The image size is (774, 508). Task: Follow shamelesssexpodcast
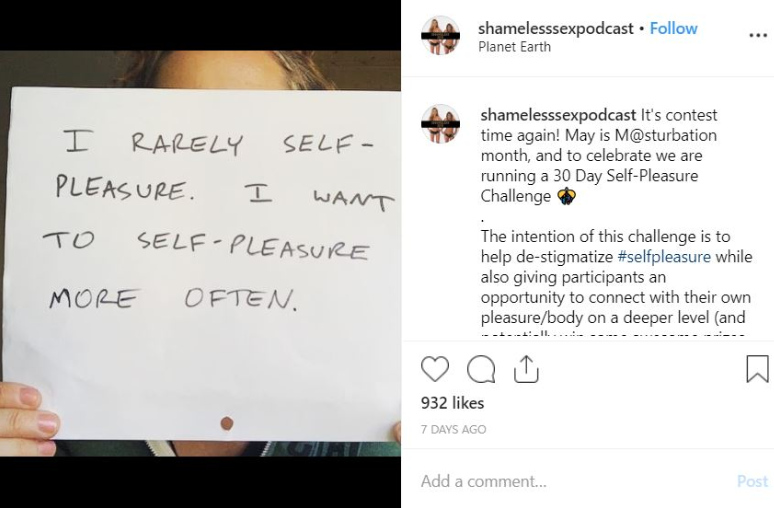673,29
